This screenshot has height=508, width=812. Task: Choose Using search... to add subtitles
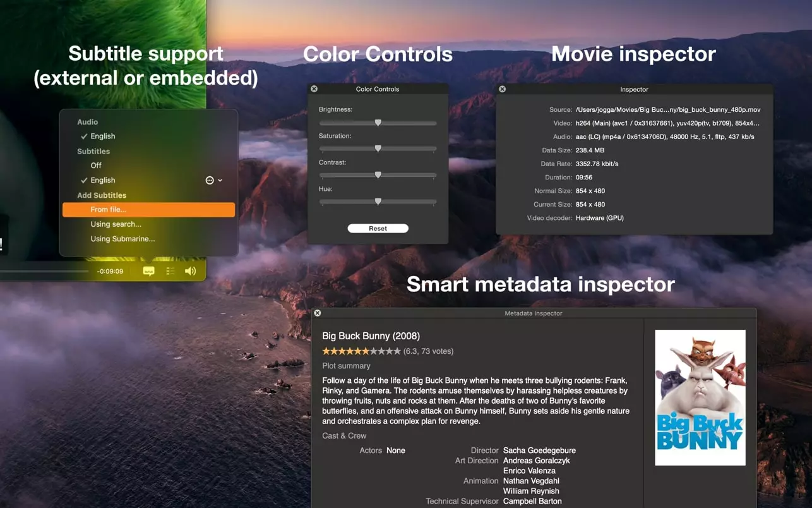click(x=116, y=224)
